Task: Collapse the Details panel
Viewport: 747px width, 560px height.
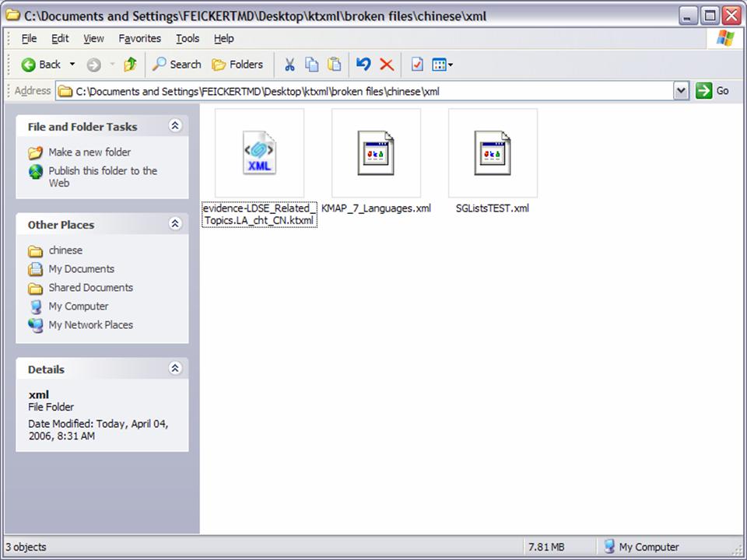Action: click(175, 369)
